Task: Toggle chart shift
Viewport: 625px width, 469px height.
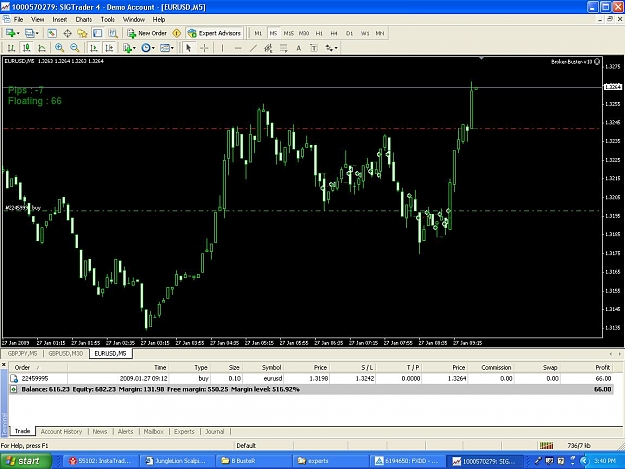Action: point(109,48)
